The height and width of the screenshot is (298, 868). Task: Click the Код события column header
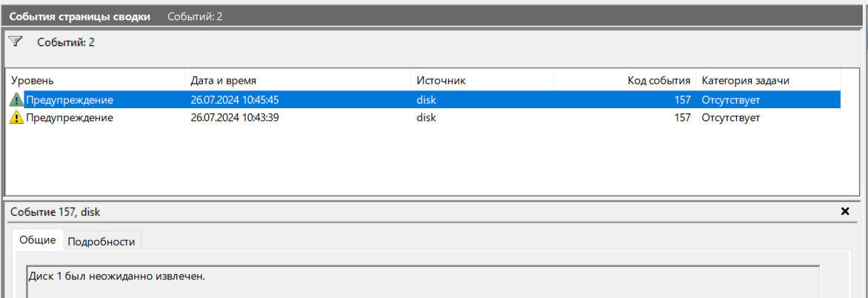point(659,80)
